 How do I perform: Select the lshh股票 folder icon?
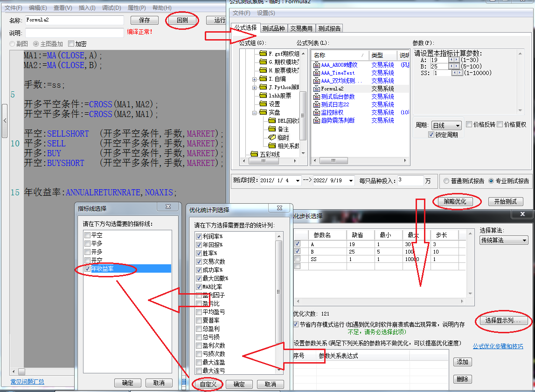tap(263, 96)
